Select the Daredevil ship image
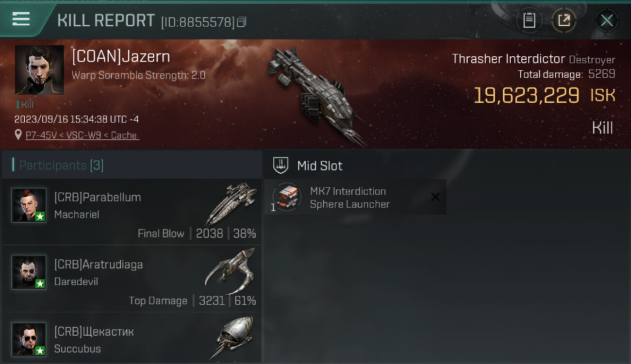631x364 pixels. (x=230, y=271)
